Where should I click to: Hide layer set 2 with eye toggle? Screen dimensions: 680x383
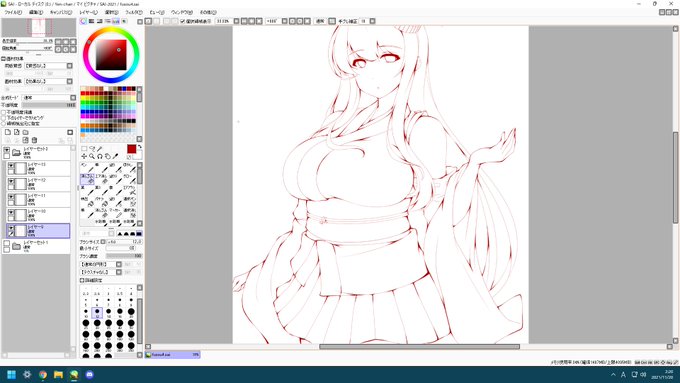(7, 150)
